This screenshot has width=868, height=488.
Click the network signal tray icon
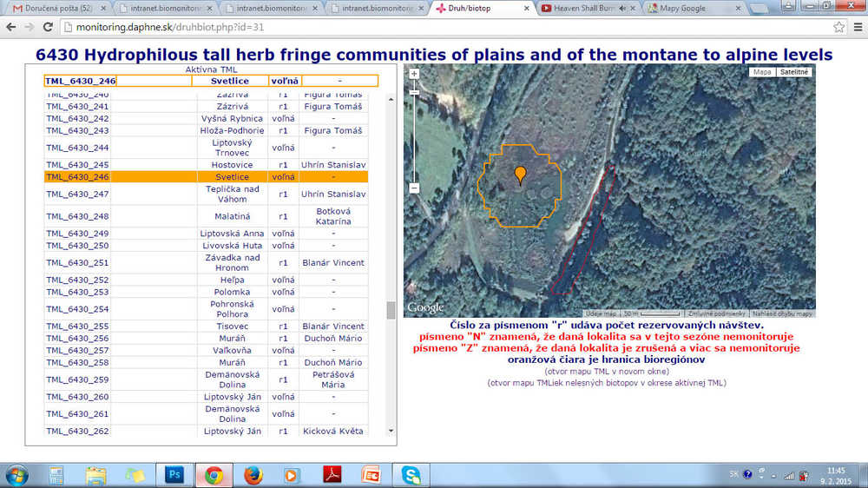pos(789,475)
